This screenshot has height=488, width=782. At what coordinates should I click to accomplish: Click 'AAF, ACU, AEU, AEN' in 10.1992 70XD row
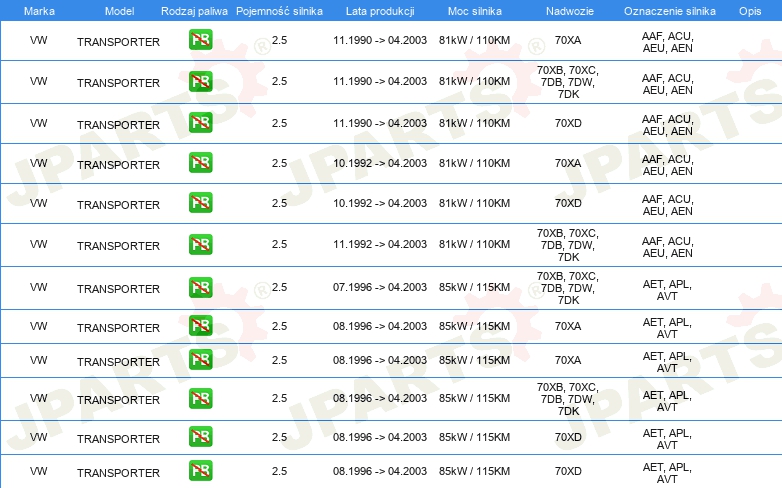click(x=668, y=205)
